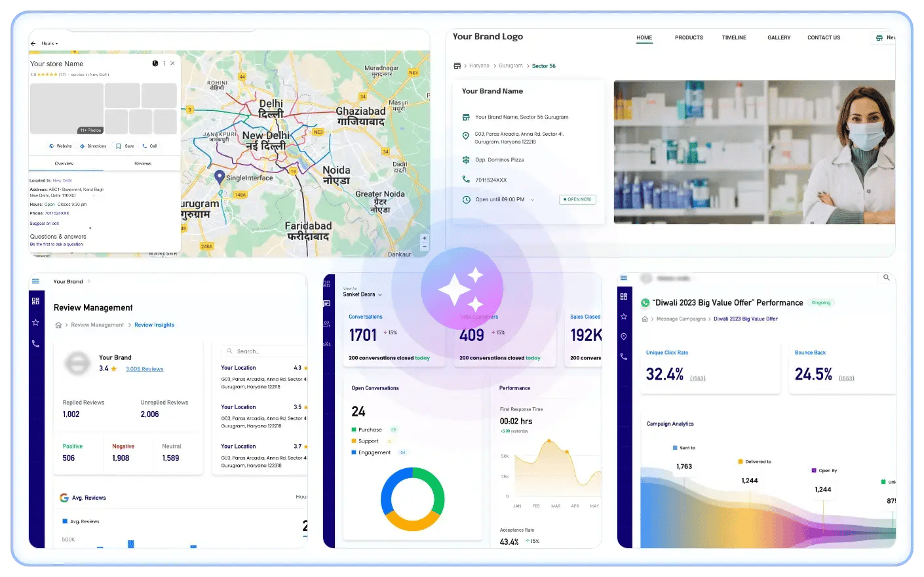Screen dimensions: 924x577
Task: Open CONTACT US menu on brand website
Action: tap(824, 37)
